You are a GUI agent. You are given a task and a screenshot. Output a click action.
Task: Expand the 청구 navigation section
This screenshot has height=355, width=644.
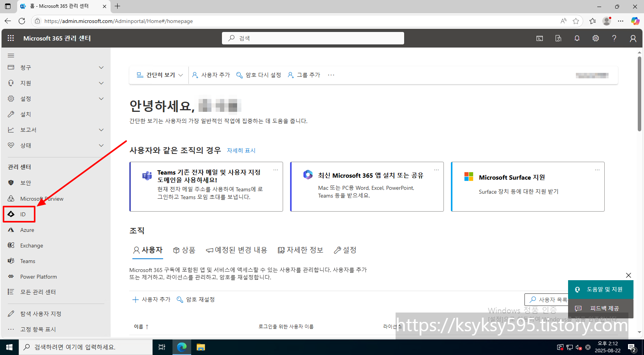pyautogui.click(x=101, y=67)
